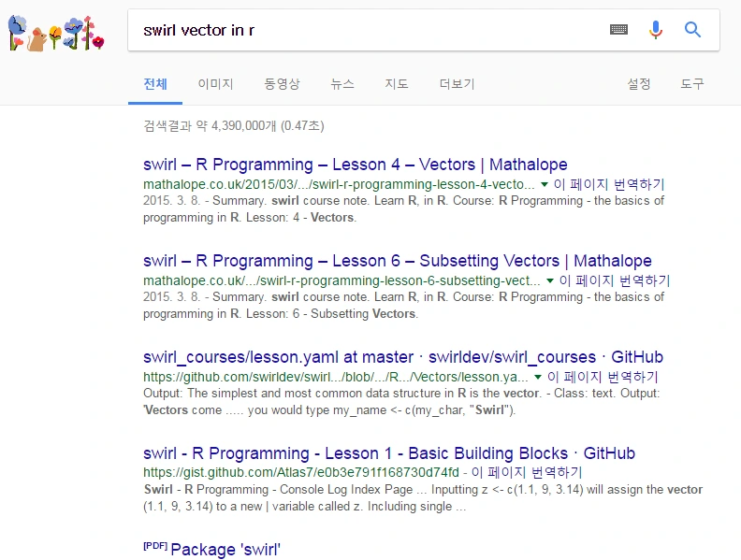The image size is (741, 560).
Task: Open the swirl_courses/lesson.yaml GitHub result
Action: pyautogui.click(x=403, y=357)
